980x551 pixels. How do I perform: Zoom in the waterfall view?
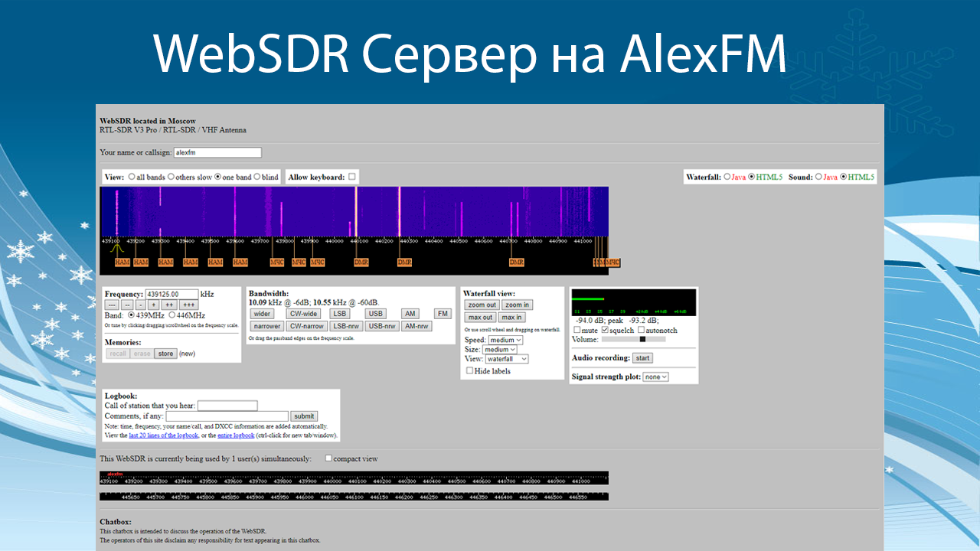tap(517, 305)
